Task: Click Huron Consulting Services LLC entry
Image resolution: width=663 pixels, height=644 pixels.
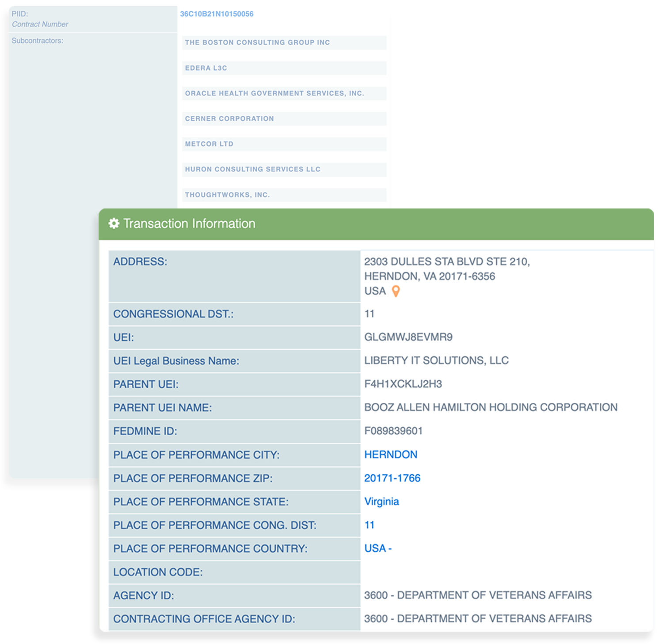Action: pos(252,169)
